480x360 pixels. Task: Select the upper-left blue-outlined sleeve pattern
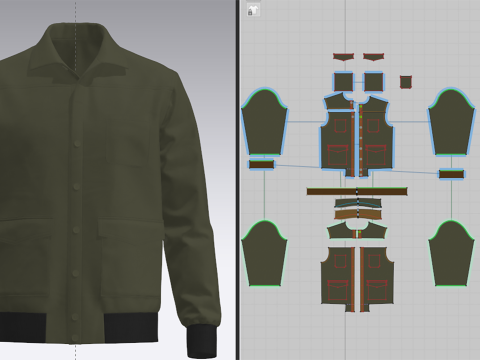point(264,122)
